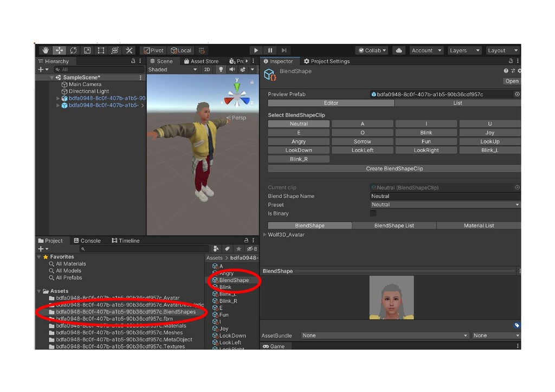Toggle scene lighting
The image size is (555, 392).
tap(221, 70)
